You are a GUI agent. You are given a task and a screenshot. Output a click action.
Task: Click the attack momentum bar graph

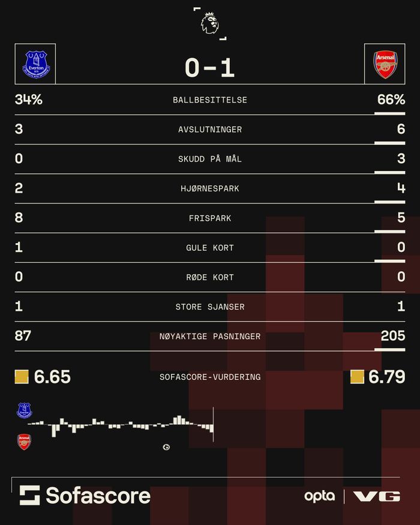tap(120, 425)
